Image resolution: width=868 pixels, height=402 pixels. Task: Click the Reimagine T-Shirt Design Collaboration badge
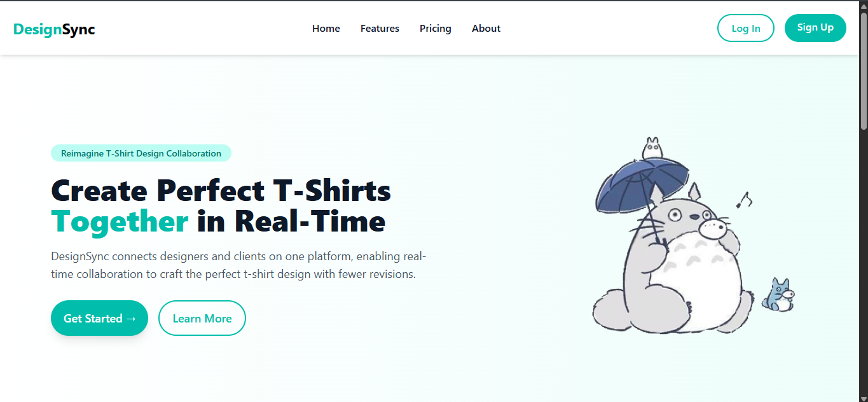pos(141,153)
